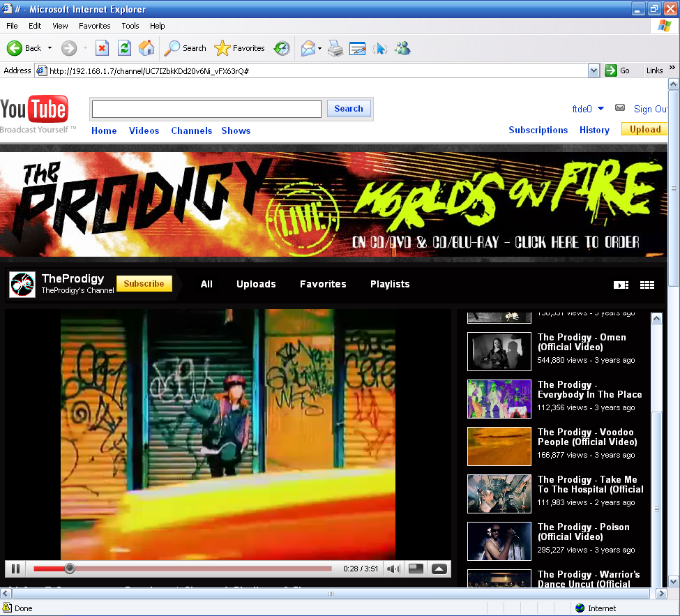
Task: Open the Help menu
Action: click(x=158, y=26)
